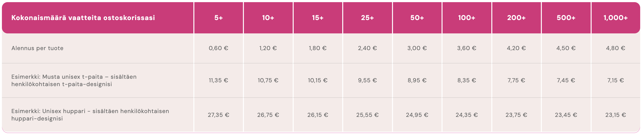Click the Unisex huppari example row label

pos(90,115)
